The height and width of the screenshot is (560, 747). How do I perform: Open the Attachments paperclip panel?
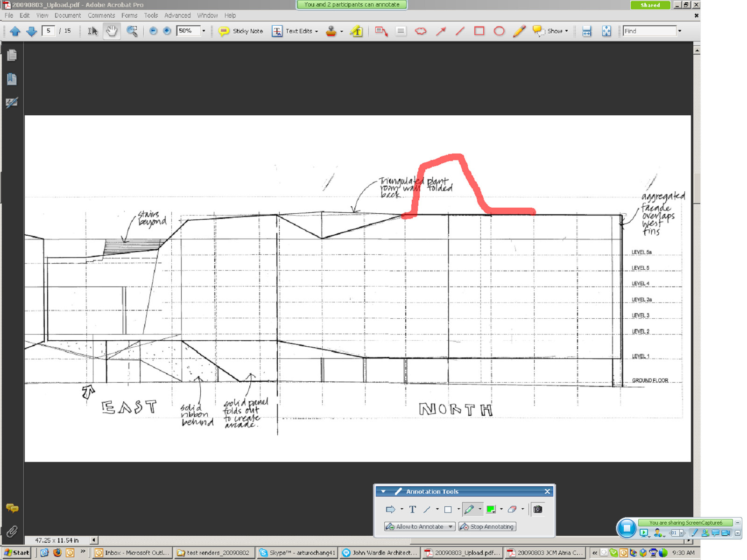(12, 531)
